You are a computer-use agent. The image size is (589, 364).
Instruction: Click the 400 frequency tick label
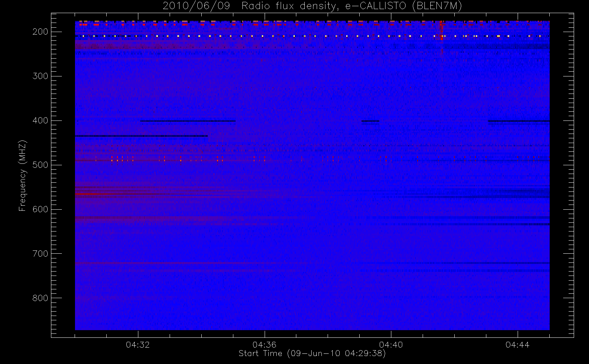pyautogui.click(x=40, y=120)
